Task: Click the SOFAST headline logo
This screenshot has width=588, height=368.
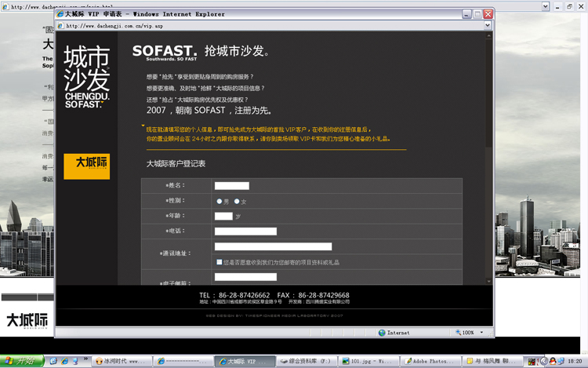Action: (165, 52)
